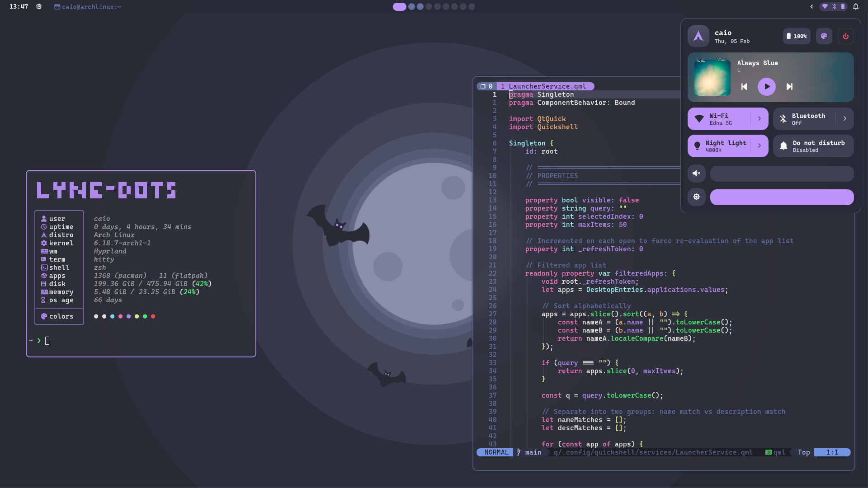Skip to the next track
The height and width of the screenshot is (488, 868).
click(x=789, y=87)
